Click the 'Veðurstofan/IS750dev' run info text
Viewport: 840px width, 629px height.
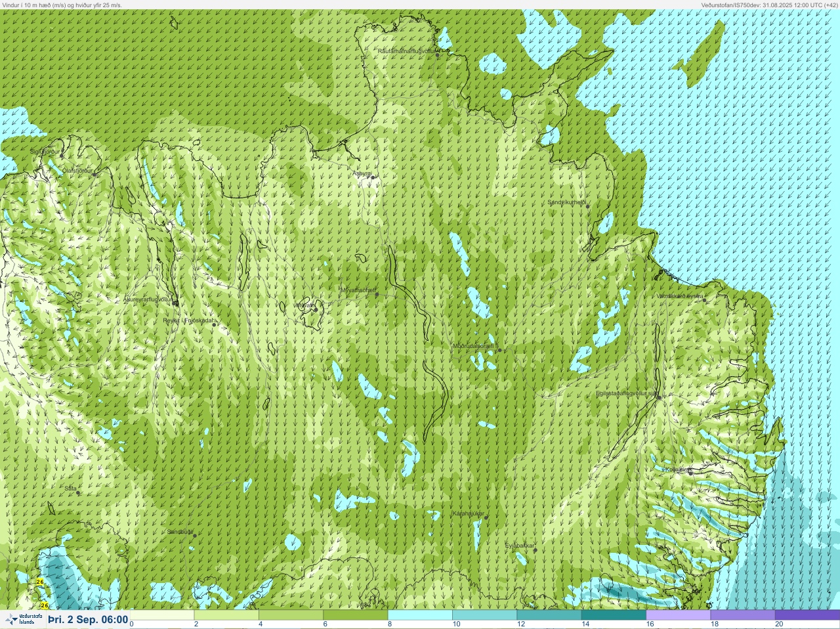(769, 5)
